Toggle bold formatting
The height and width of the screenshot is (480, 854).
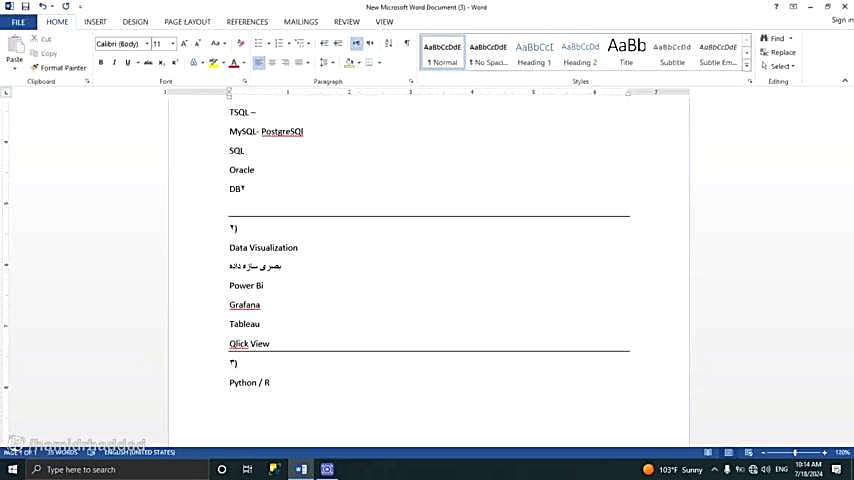coord(101,63)
